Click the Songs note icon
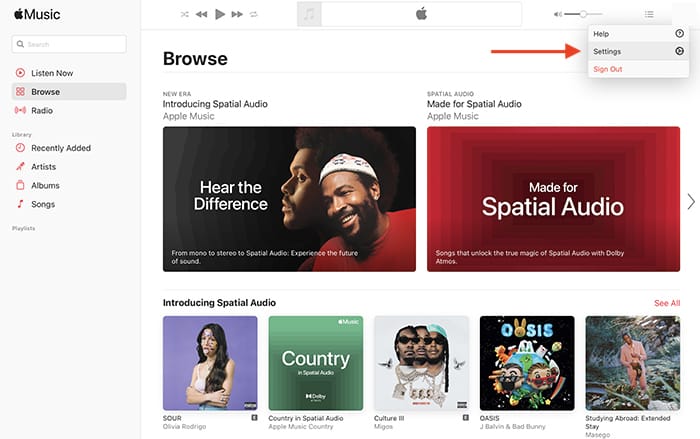 pos(20,204)
